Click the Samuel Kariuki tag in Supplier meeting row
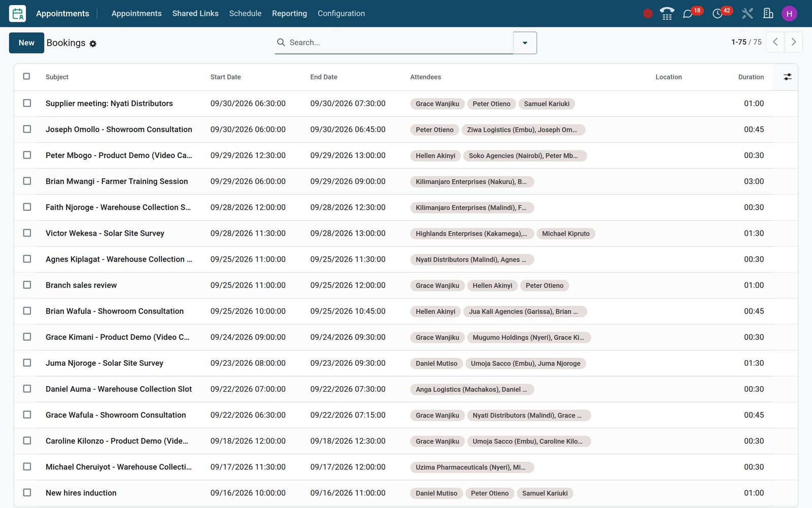812x508 pixels. (x=547, y=104)
